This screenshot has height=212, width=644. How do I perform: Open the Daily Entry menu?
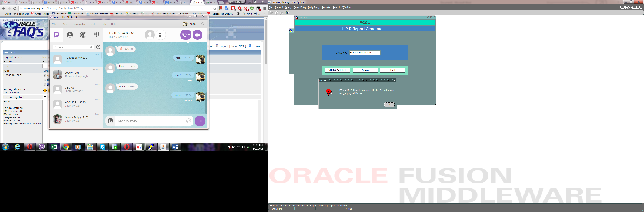(314, 7)
